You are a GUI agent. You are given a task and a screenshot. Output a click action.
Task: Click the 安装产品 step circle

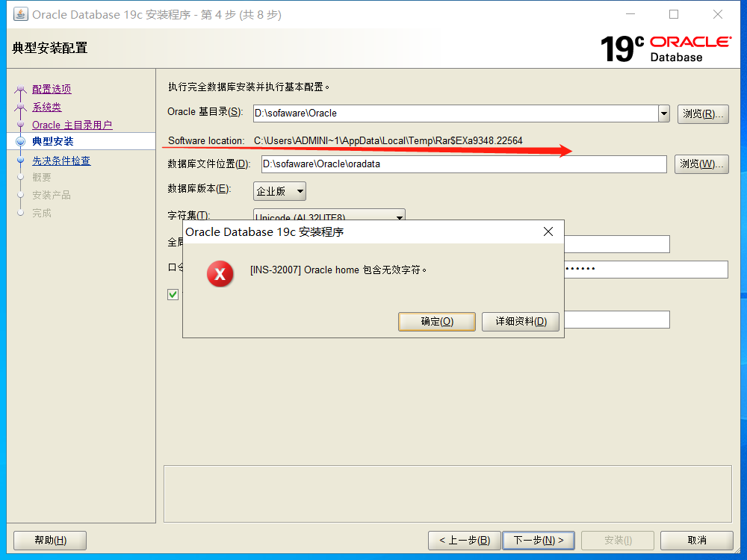tap(20, 195)
